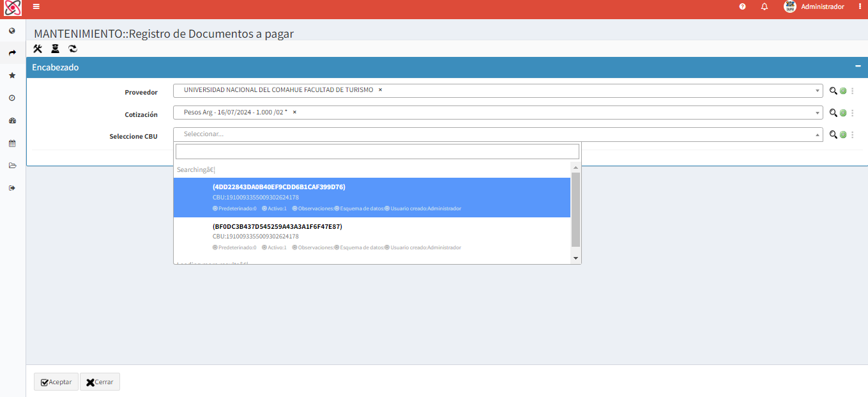Click the search magnifier next to Seleccione CBU
868x397 pixels.
tap(833, 134)
